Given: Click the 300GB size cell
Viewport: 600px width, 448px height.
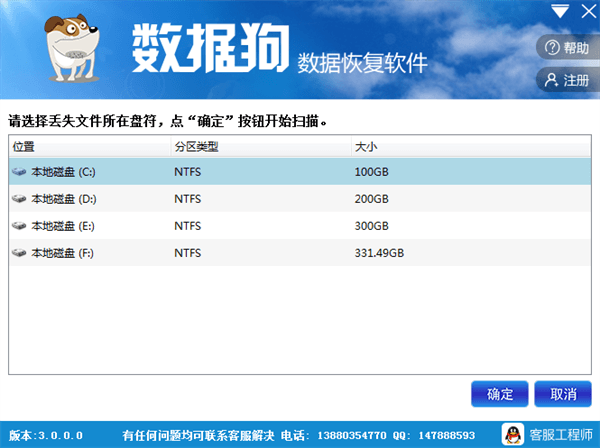Looking at the screenshot, I should click(x=371, y=226).
